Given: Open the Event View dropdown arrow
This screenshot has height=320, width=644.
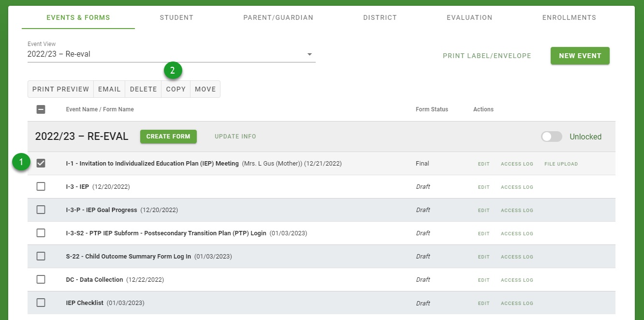Looking at the screenshot, I should coord(309,54).
